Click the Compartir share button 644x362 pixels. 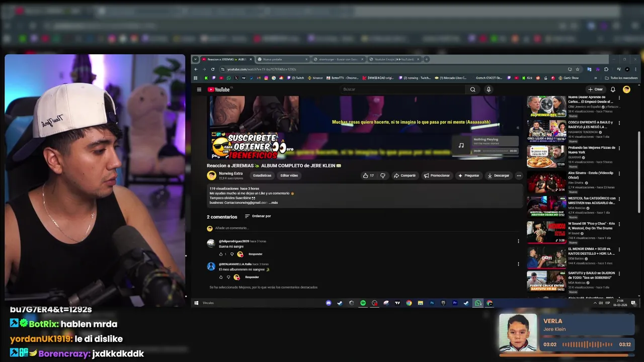click(405, 175)
